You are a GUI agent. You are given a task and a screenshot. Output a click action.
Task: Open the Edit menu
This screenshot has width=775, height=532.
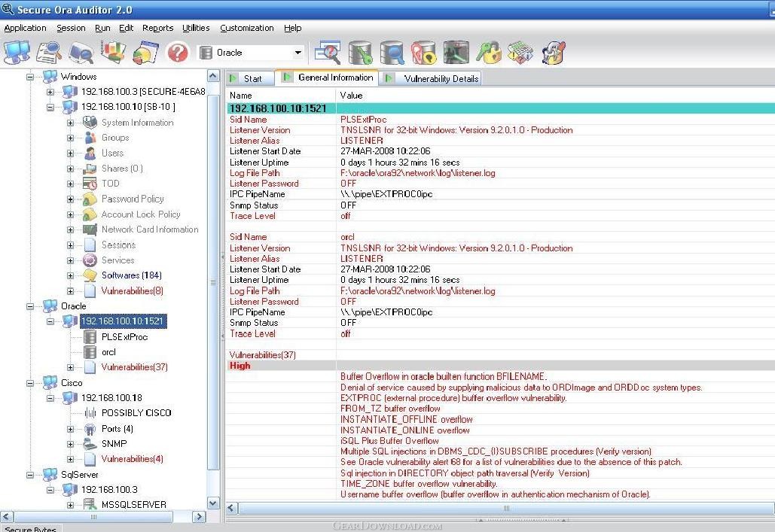[x=126, y=28]
